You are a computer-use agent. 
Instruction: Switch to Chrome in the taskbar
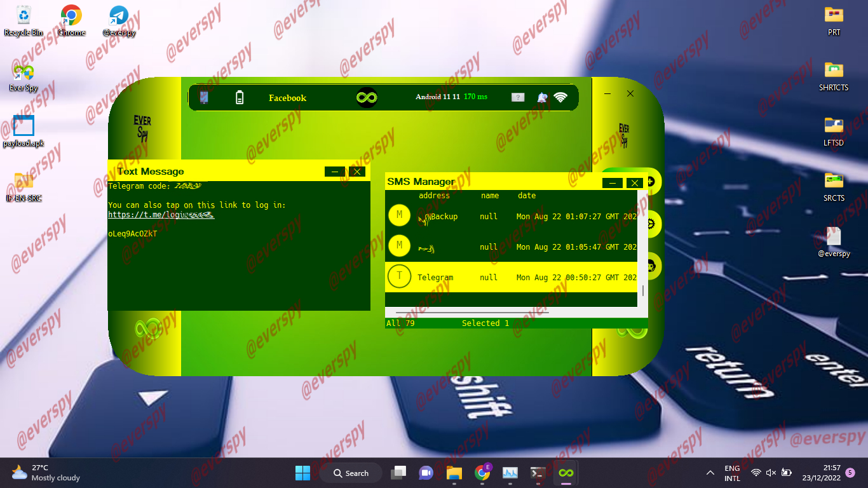482,473
